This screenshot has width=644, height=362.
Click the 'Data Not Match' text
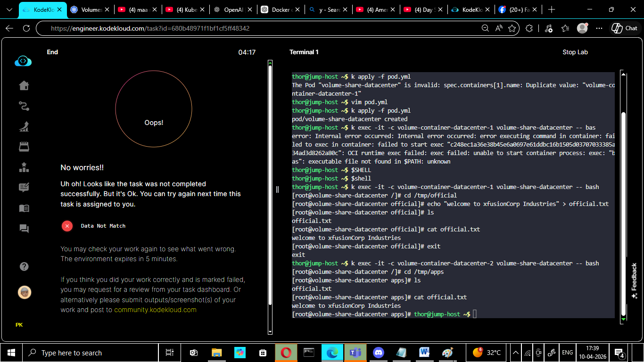[x=103, y=226]
